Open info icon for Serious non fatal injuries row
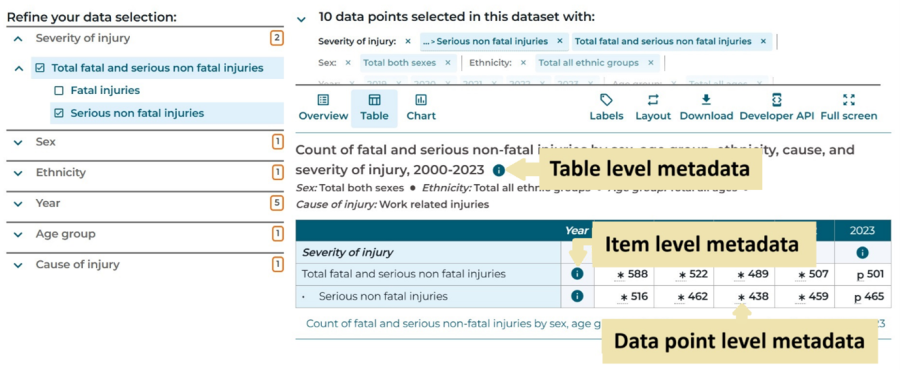900x370 pixels. (x=577, y=297)
